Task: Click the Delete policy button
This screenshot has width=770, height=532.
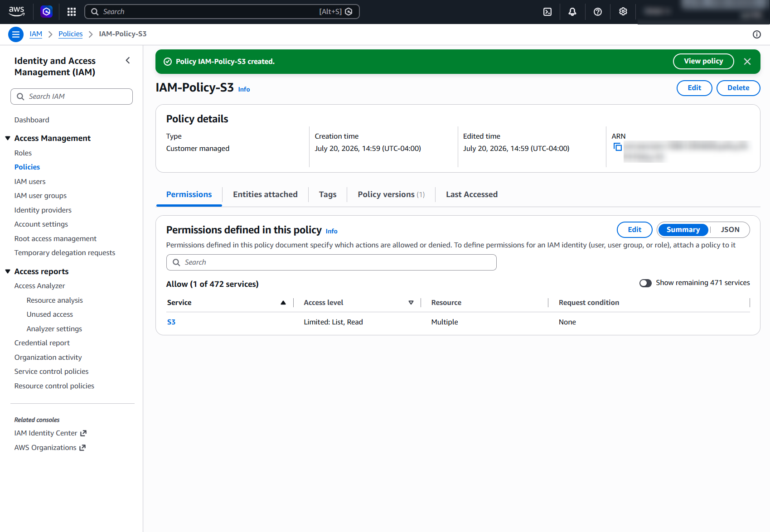Action: coord(738,88)
